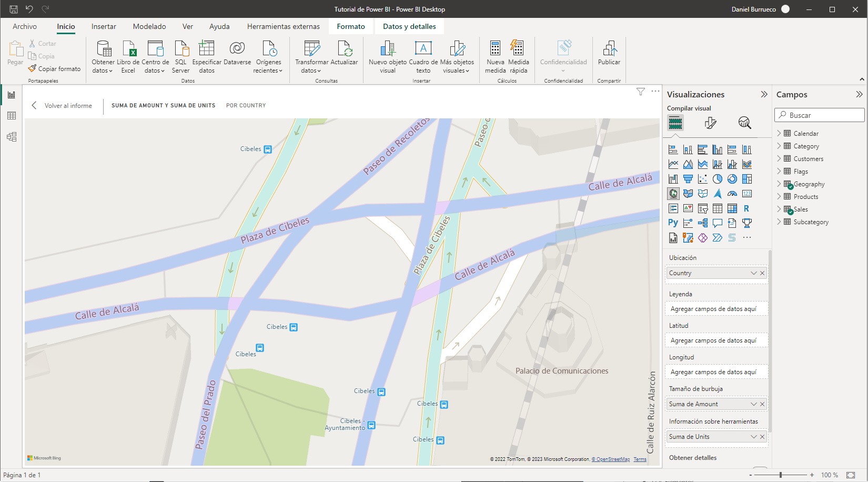Expand the Calendar table in Campos

click(779, 134)
